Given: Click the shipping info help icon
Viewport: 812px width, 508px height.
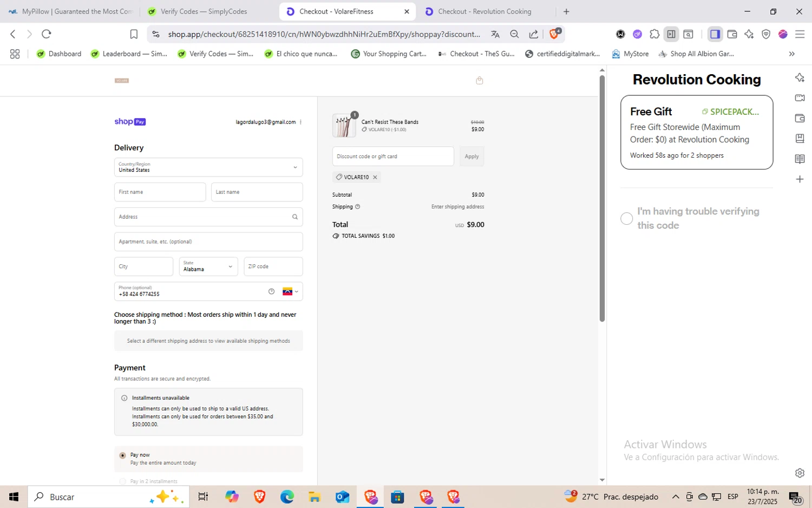Looking at the screenshot, I should click(357, 206).
